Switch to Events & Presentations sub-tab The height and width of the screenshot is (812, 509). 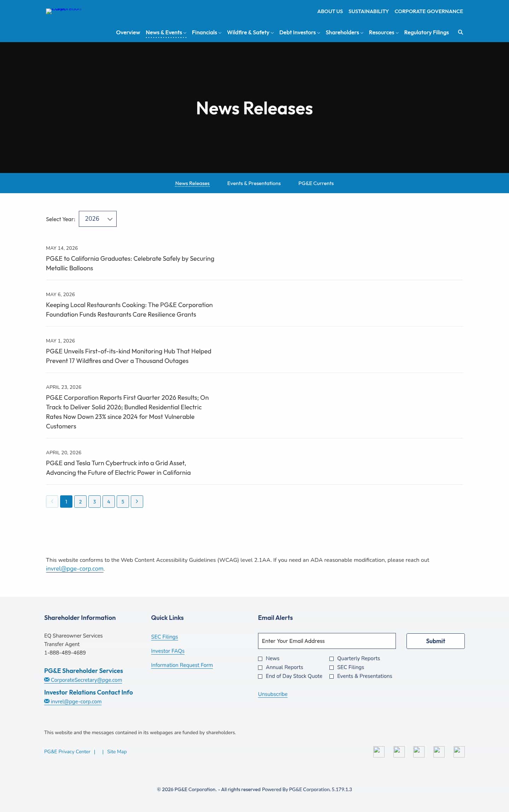(254, 183)
